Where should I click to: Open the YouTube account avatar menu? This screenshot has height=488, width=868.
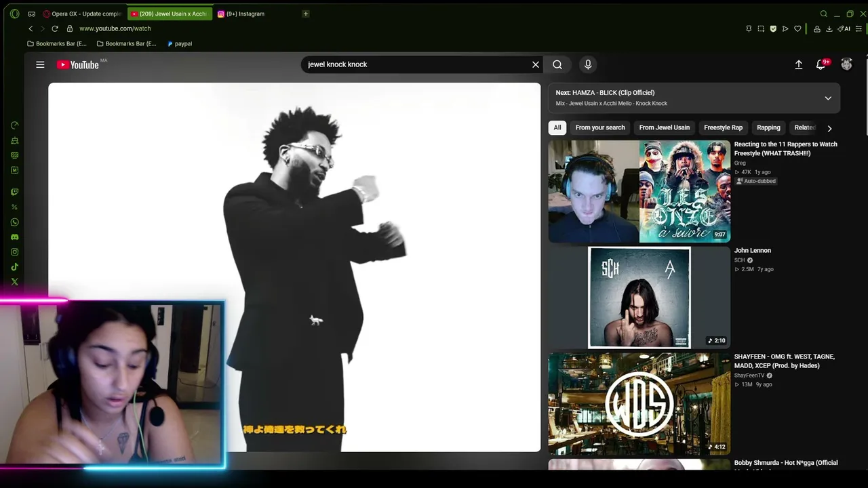point(846,64)
